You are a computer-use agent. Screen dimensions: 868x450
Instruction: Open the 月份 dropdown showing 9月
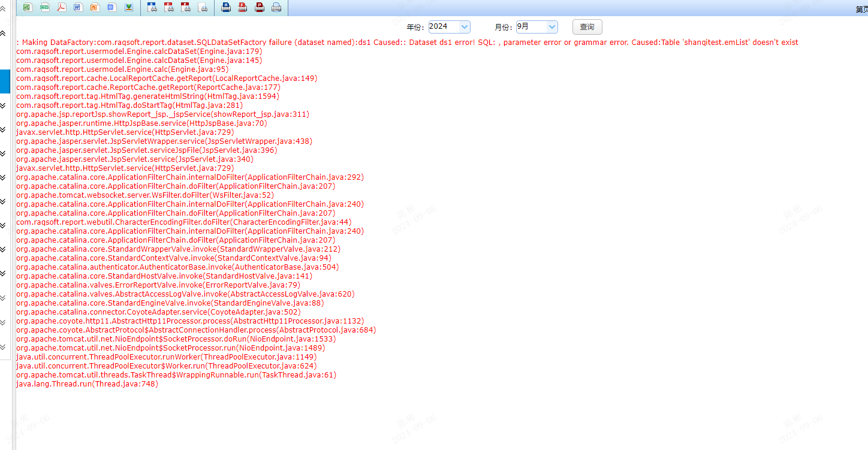(537, 26)
